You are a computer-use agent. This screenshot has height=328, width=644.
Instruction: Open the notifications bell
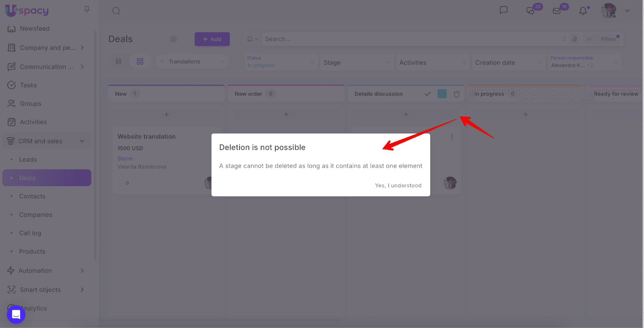tap(583, 11)
